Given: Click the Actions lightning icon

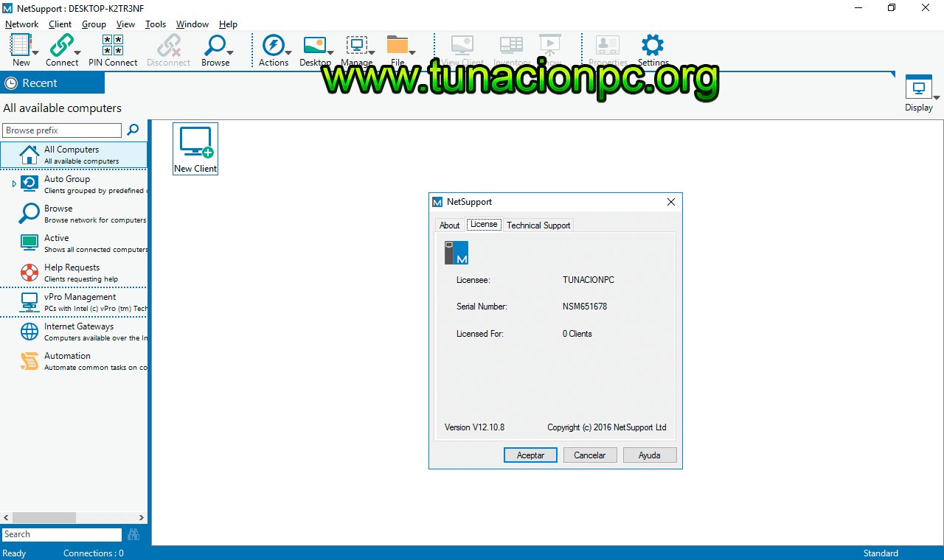Looking at the screenshot, I should 272,46.
